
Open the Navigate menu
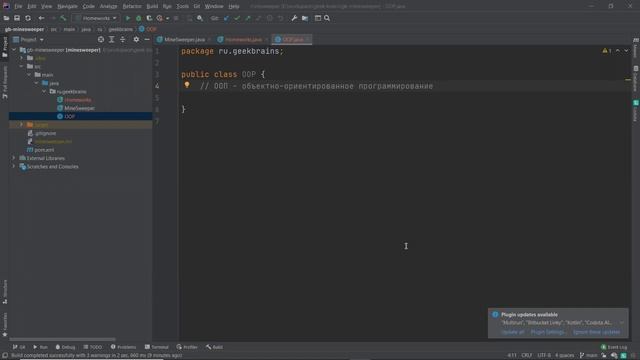(x=67, y=7)
